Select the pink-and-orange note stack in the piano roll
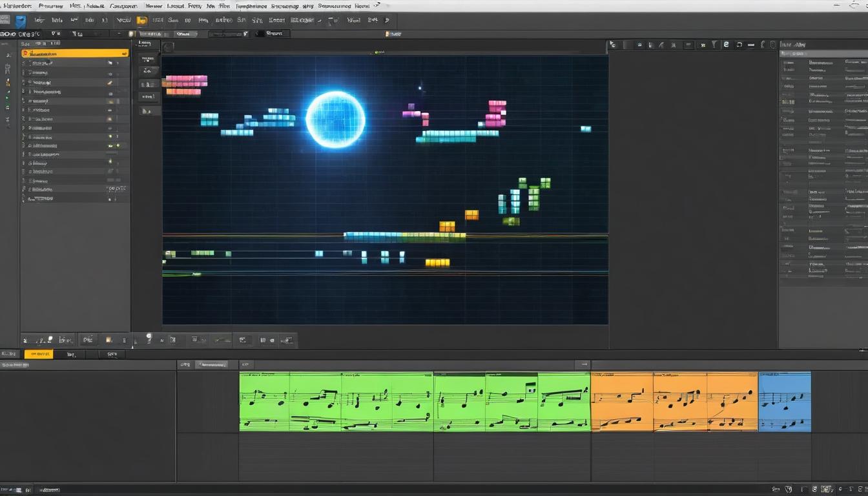Image resolution: width=868 pixels, height=496 pixels. click(x=186, y=85)
